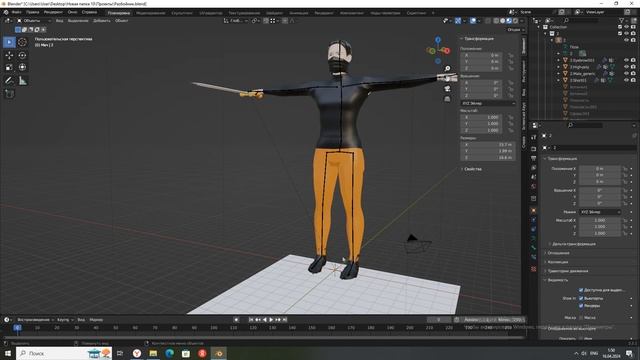Select the Annotate pencil tool
The width and height of the screenshot is (640, 360).
(9, 81)
